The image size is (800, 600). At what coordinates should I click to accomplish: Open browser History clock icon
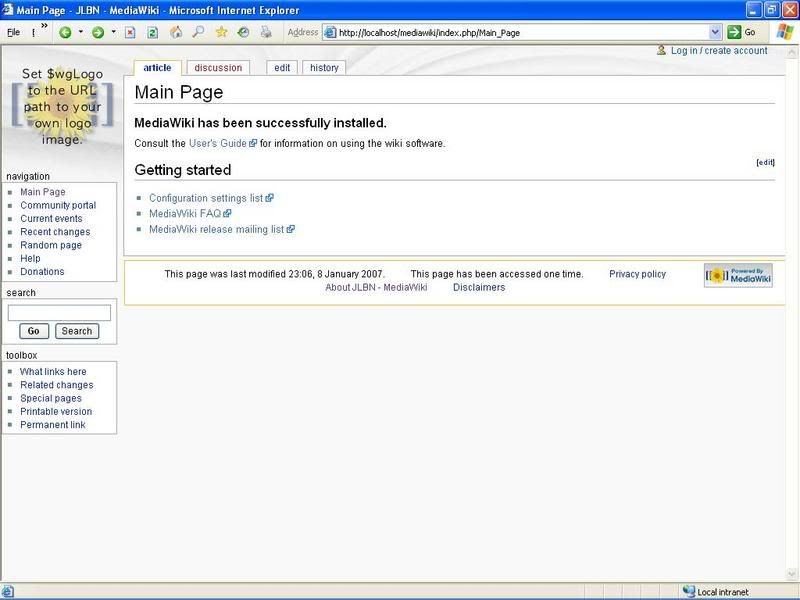click(243, 32)
